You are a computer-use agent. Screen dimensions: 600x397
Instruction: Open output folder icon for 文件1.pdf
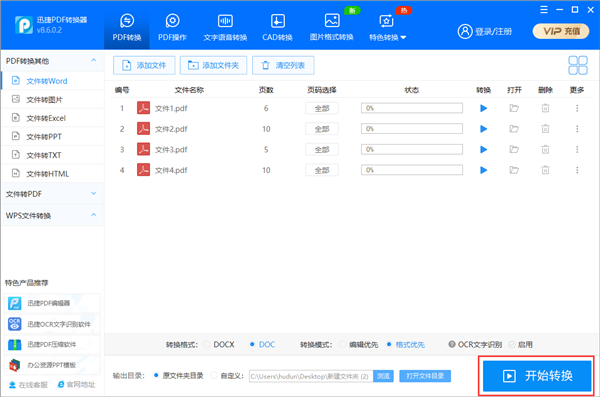click(x=514, y=108)
